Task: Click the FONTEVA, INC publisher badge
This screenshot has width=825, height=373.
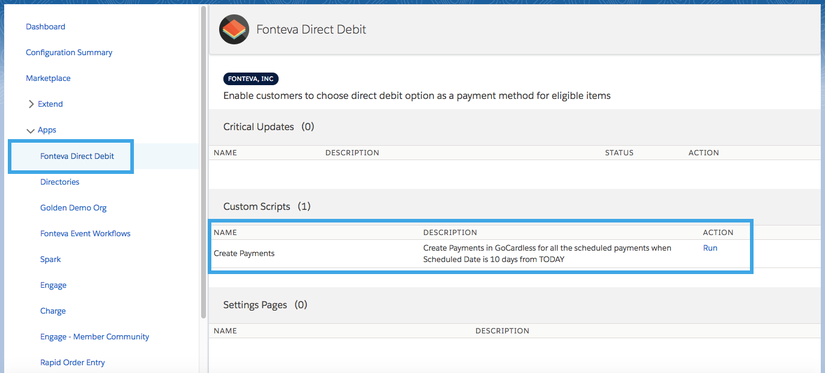Action: (251, 79)
